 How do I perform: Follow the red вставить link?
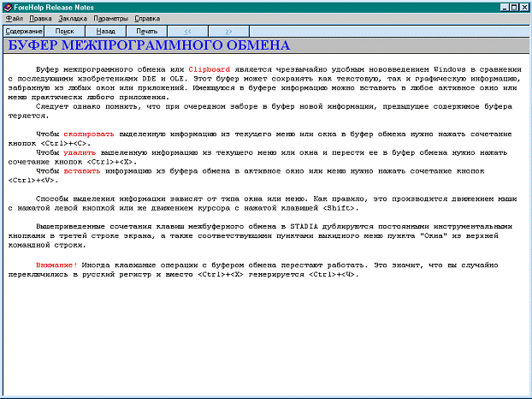tap(82, 171)
